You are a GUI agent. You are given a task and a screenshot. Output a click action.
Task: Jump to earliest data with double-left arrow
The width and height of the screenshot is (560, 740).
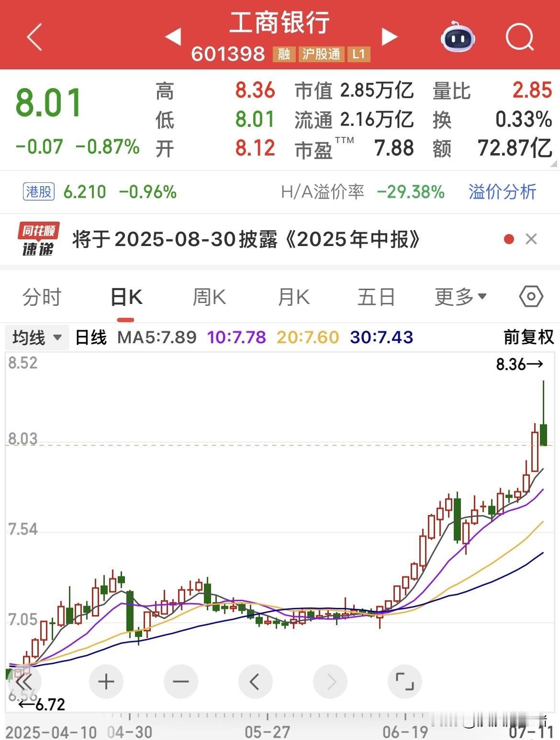23,682
